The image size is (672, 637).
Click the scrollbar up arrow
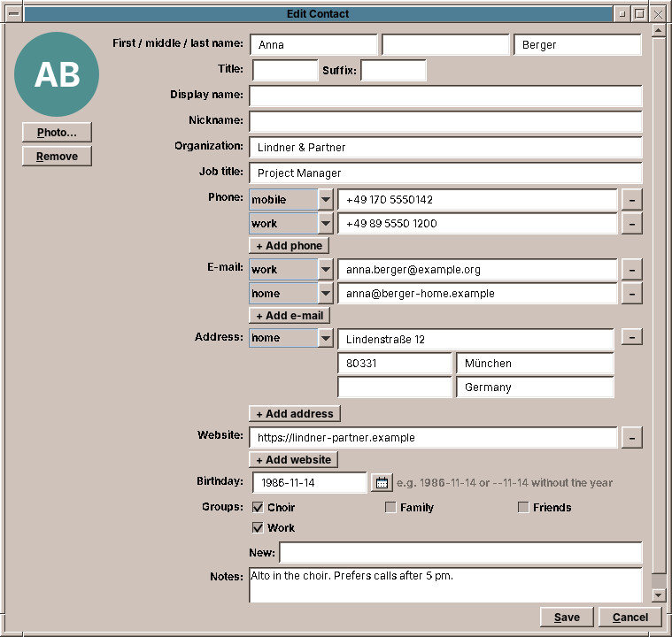coord(659,31)
